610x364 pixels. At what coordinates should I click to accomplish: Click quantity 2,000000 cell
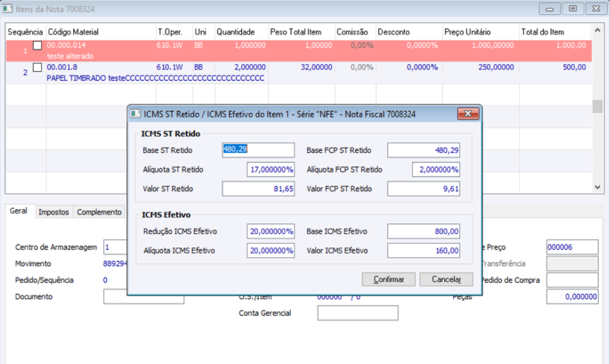coord(250,67)
